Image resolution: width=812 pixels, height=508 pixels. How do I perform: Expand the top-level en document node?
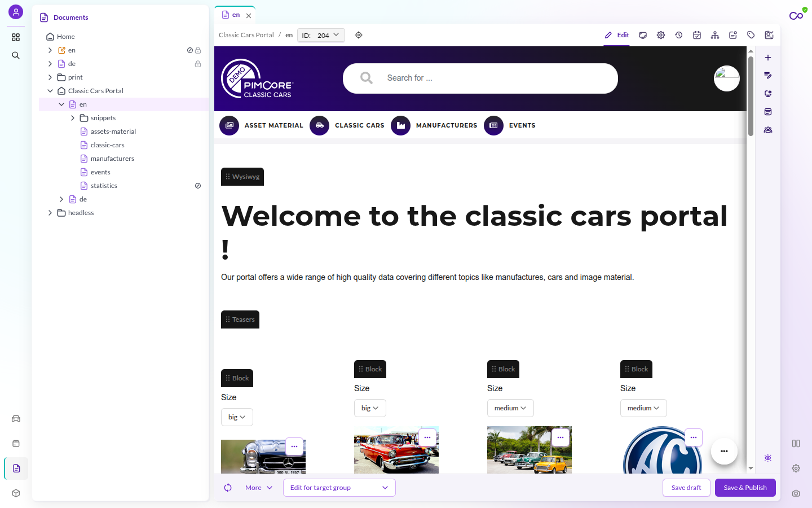tap(50, 50)
